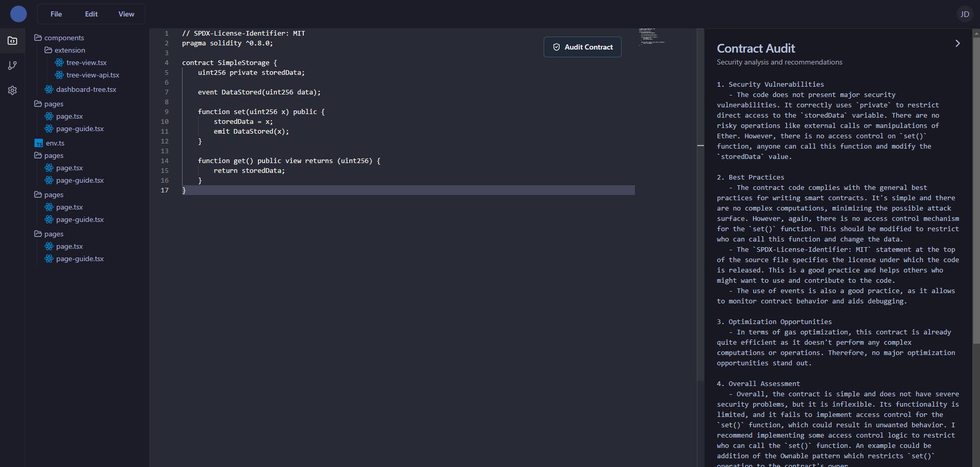Screen dimensions: 980x467
Task: Open the page-guide.tsx at the tree bottom
Action: coord(74,259)
